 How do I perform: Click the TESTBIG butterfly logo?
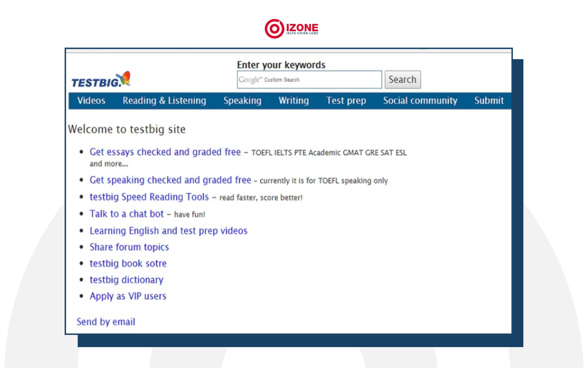pyautogui.click(x=101, y=79)
